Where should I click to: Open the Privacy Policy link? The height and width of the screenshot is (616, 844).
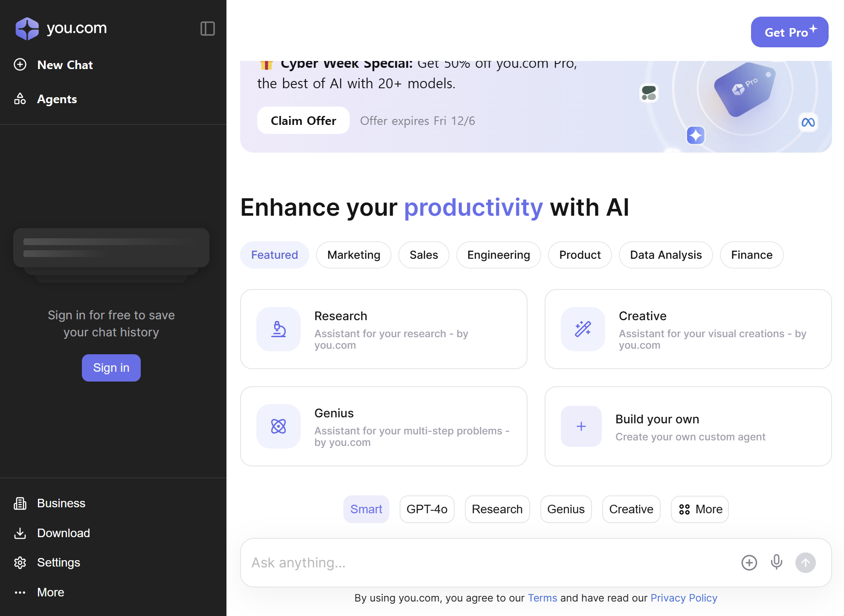(x=684, y=598)
